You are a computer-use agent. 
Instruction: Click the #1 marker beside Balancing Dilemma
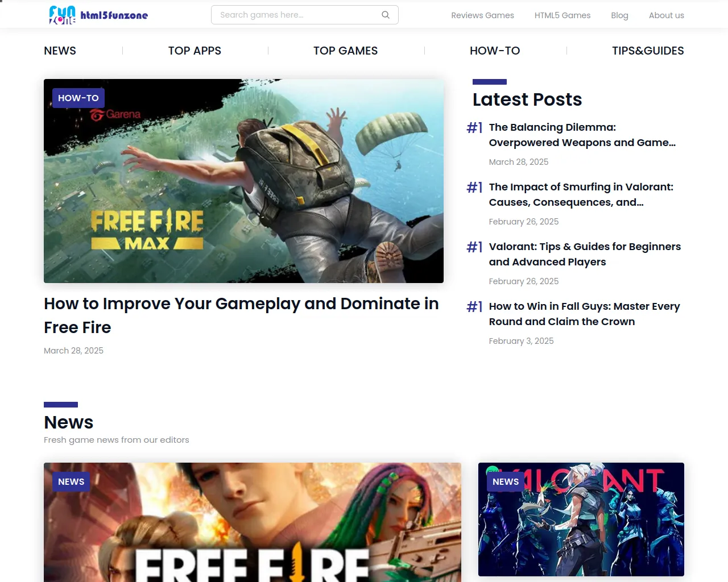pyautogui.click(x=474, y=127)
